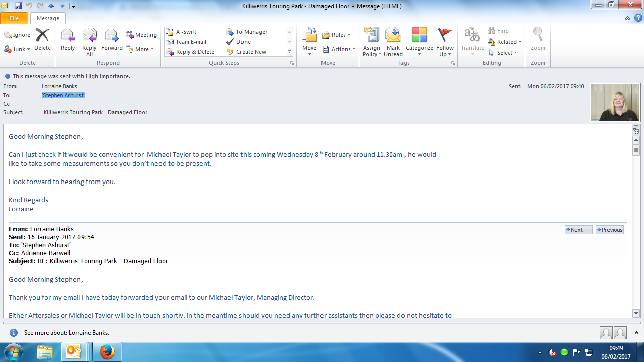Expand the Quick Steps gallery
The height and width of the screenshot is (362, 644).
(x=289, y=52)
